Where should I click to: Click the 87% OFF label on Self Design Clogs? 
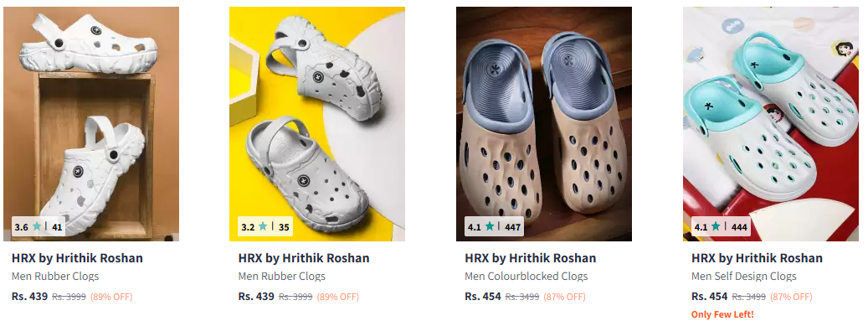click(791, 297)
